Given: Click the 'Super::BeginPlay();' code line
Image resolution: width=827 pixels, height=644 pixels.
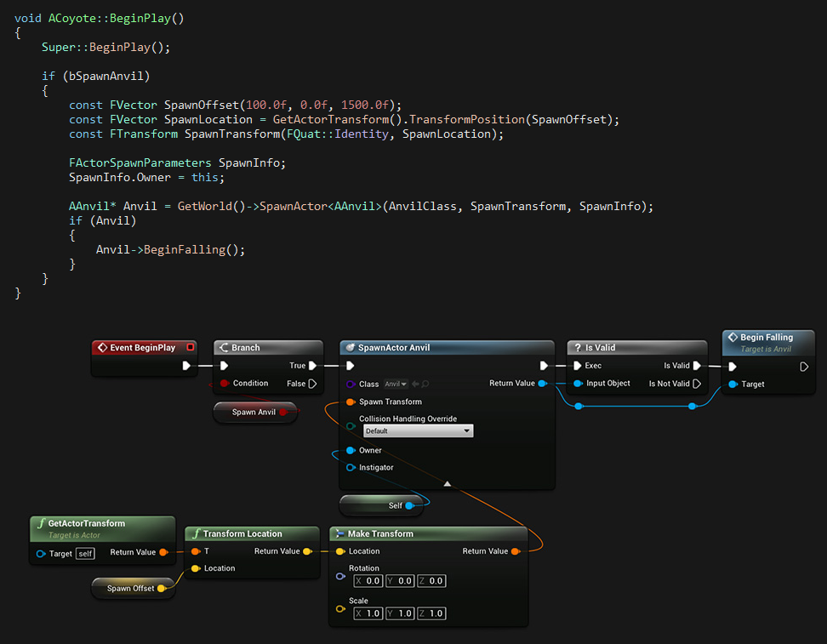Looking at the screenshot, I should (106, 48).
